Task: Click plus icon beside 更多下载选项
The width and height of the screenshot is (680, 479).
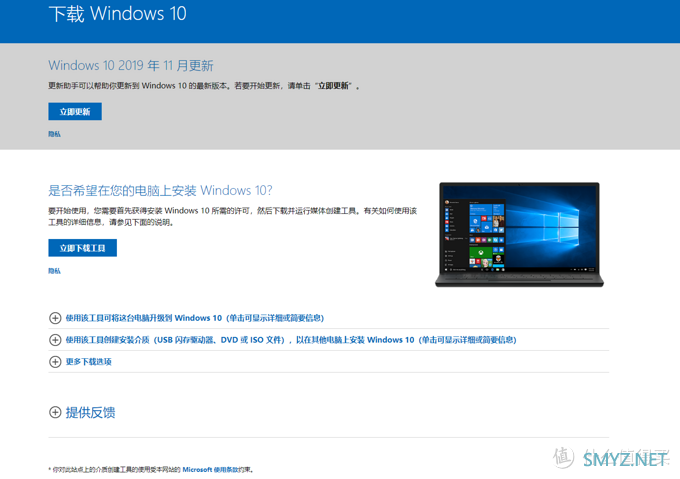Action: point(55,362)
